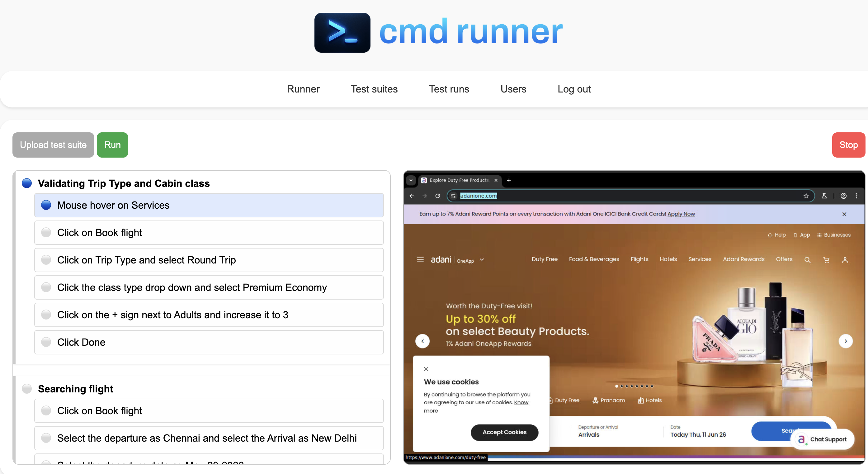Open Duty Free nav menu

pos(545,259)
